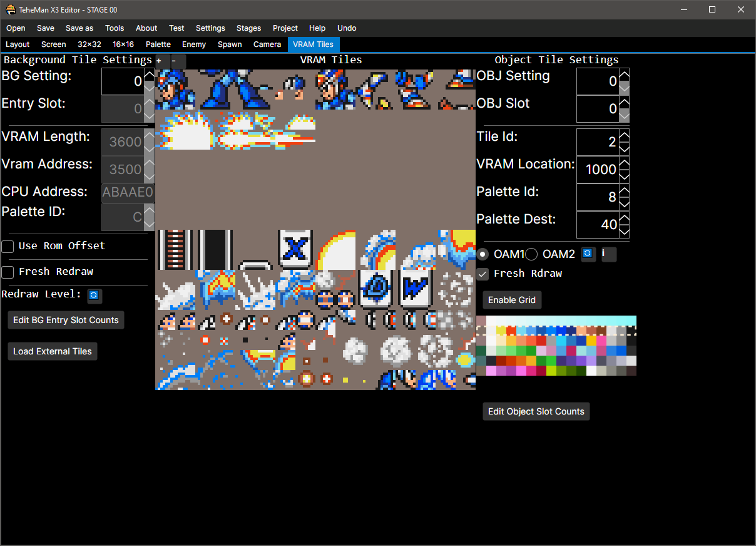Enable the Use Rom Offset checkbox
Screen dimensions: 756x546
click(x=8, y=246)
